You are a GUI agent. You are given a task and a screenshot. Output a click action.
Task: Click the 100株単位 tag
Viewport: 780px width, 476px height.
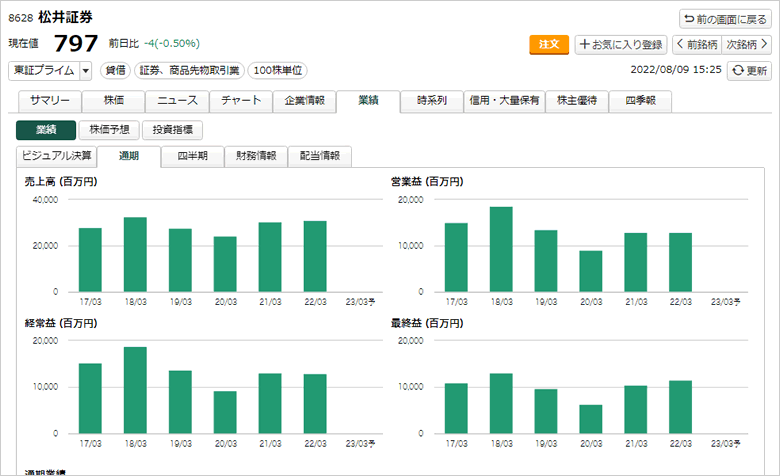pyautogui.click(x=278, y=71)
